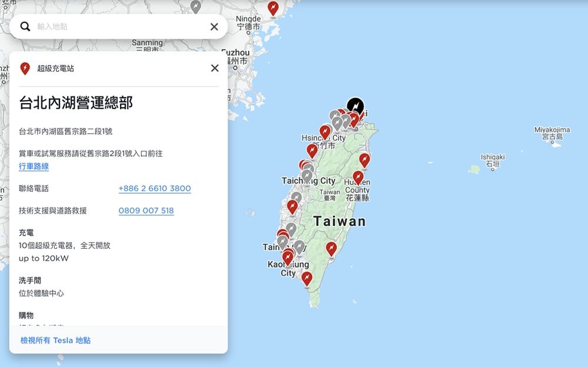Select the gray pin just east of the Kaohsiung red pins
Image resolution: width=588 pixels, height=367 pixels.
click(x=299, y=246)
